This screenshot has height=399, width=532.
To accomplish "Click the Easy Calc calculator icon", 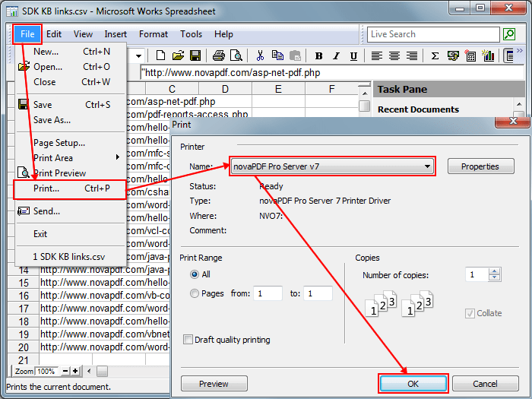I will (x=470, y=55).
